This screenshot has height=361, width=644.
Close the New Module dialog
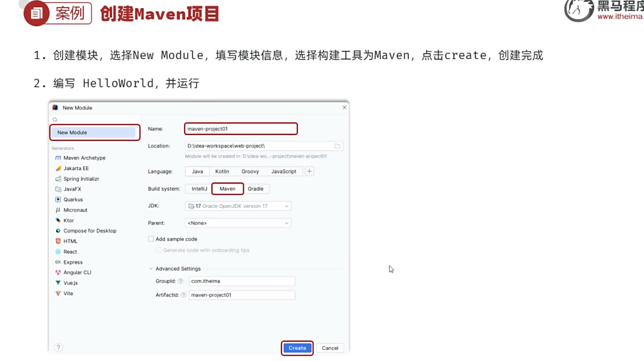tap(344, 108)
